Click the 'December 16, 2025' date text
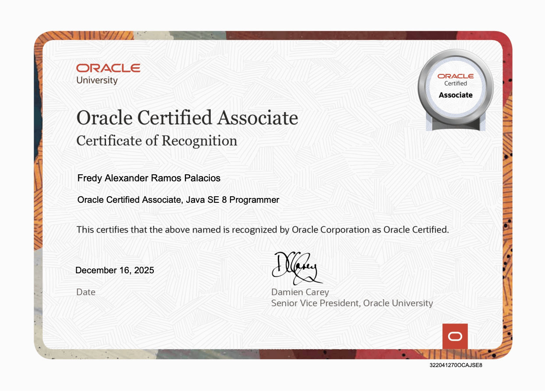The width and height of the screenshot is (545, 392). pos(115,270)
